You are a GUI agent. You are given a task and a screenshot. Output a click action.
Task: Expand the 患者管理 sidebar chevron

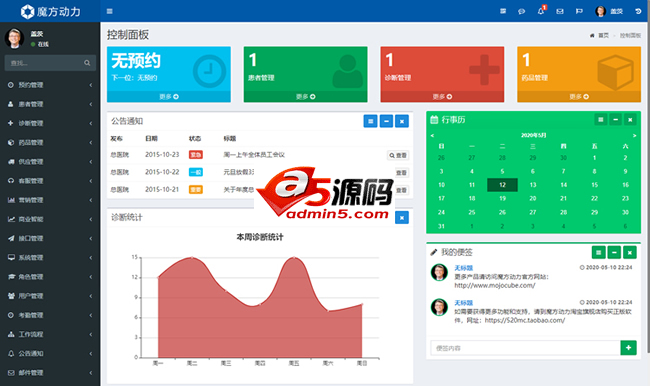[90, 104]
